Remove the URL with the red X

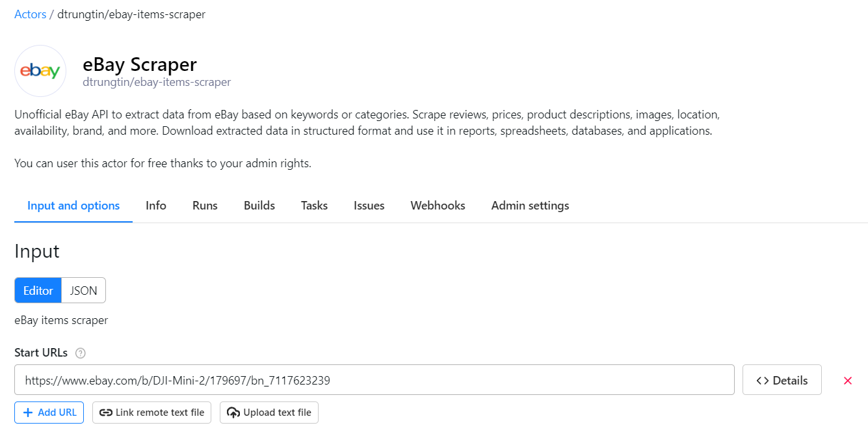(x=847, y=381)
